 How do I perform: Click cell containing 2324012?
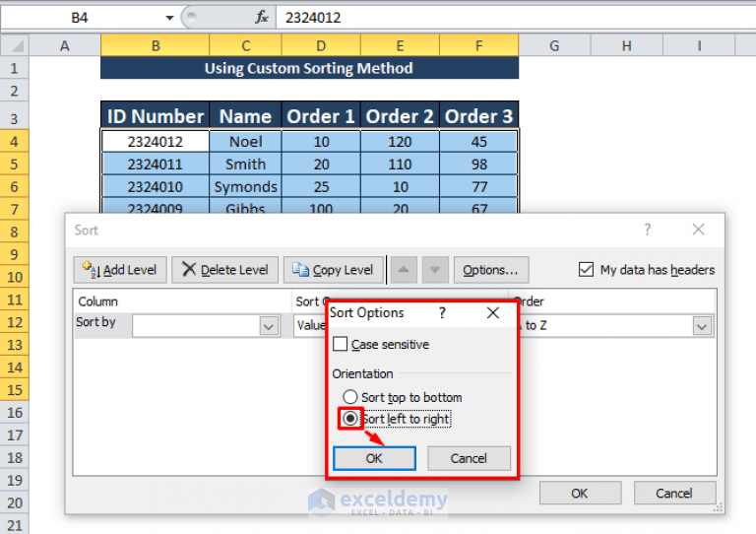(156, 142)
